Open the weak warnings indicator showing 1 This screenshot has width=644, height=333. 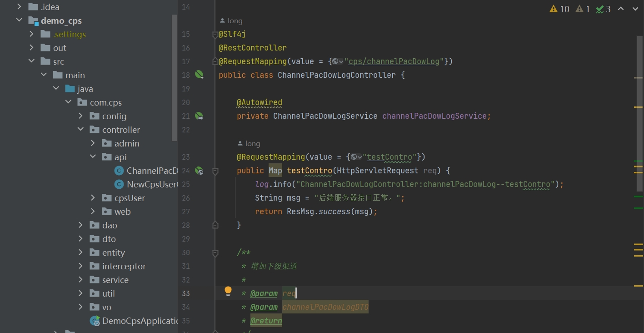[583, 9]
